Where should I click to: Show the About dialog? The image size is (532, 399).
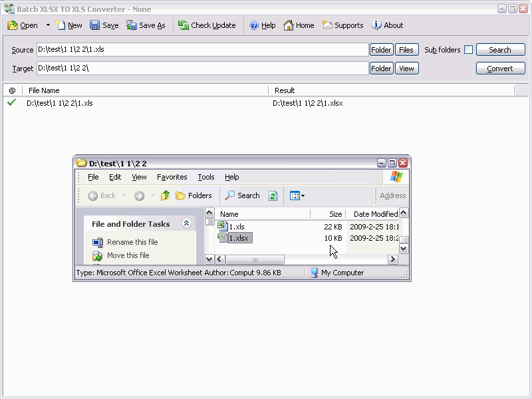387,25
